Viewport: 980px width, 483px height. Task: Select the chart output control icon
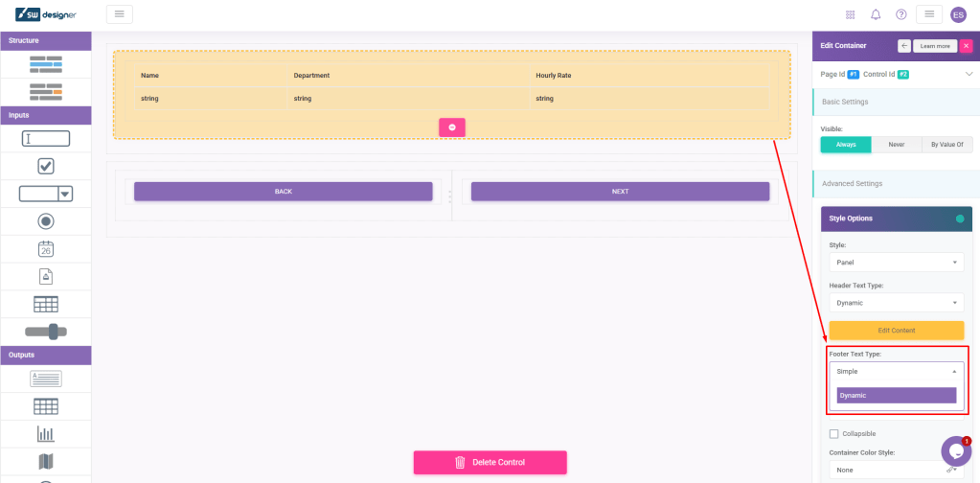(45, 434)
